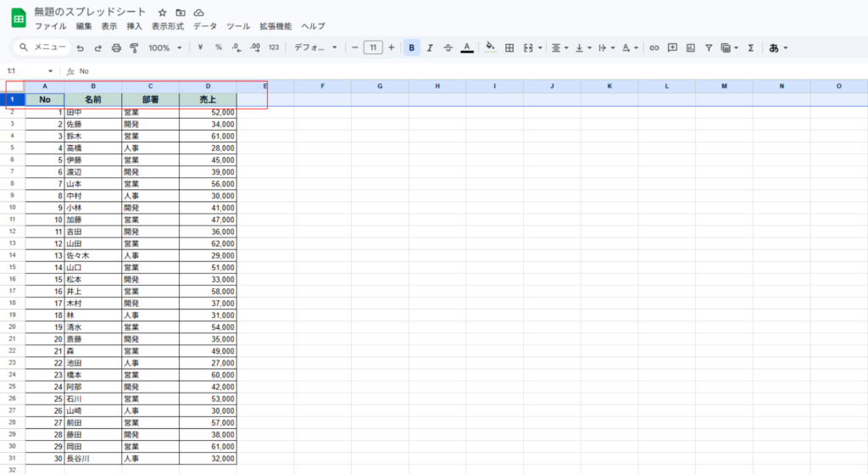The image size is (868, 474).
Task: Click the insert link icon
Action: [x=654, y=48]
